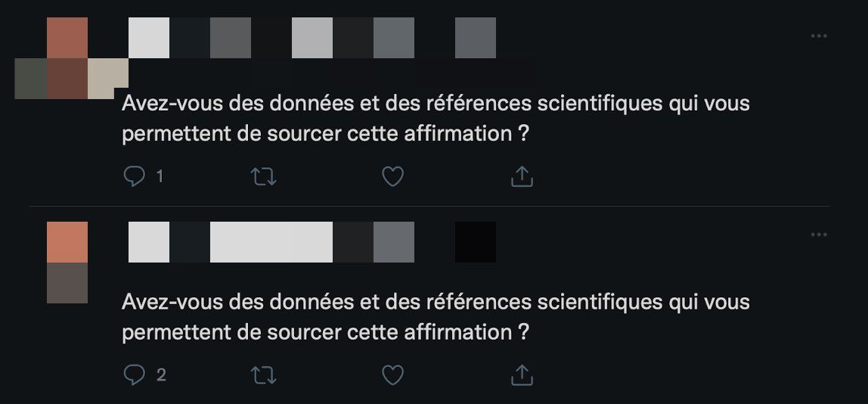Image resolution: width=868 pixels, height=404 pixels.
Task: Click the blurred timestamp on the second tweet
Action: tap(476, 242)
